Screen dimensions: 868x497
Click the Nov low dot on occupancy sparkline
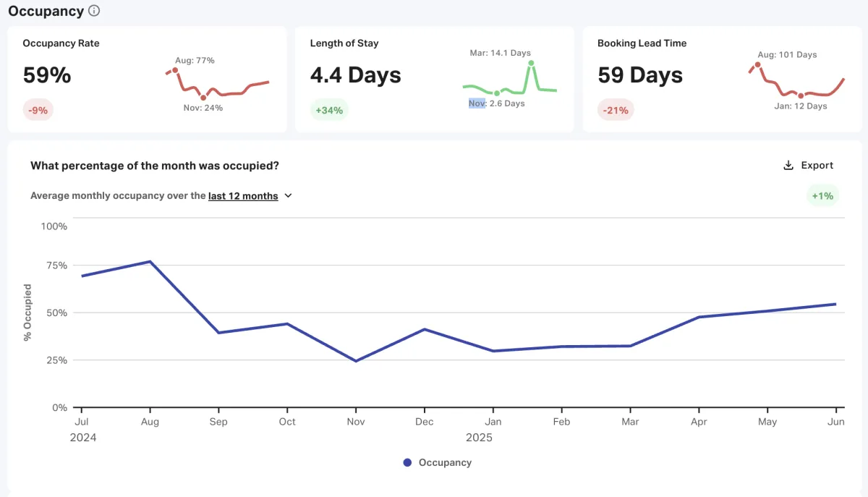tap(203, 98)
